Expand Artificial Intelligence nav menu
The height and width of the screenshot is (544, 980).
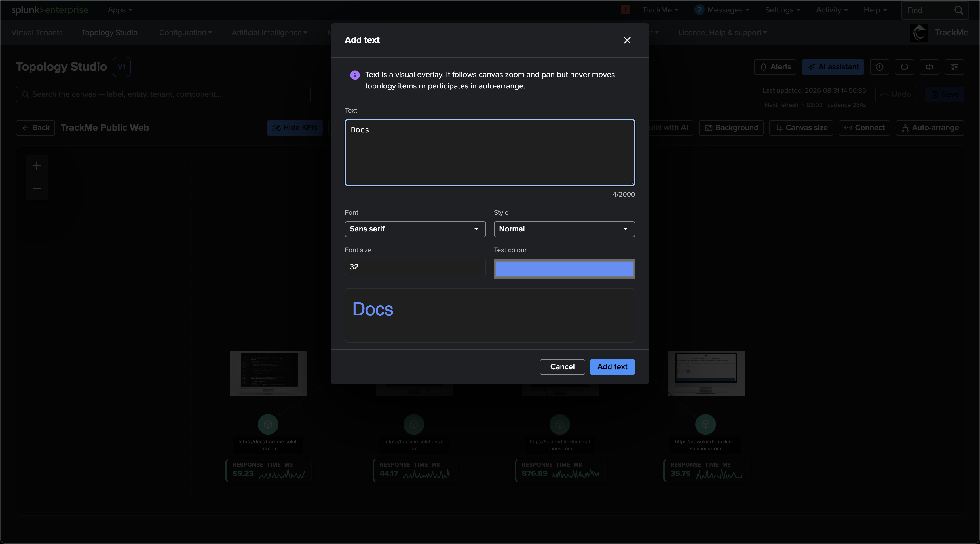[269, 33]
